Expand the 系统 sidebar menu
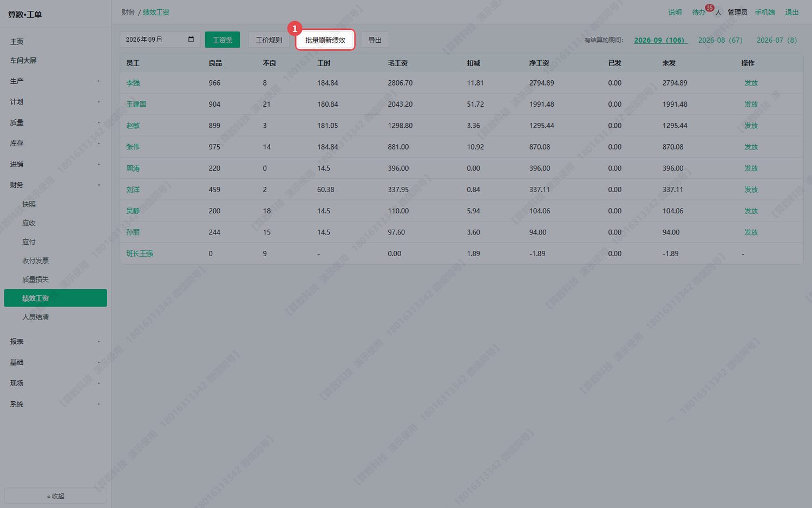 click(55, 404)
